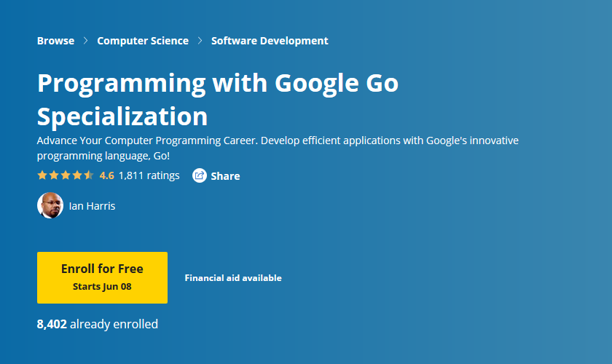
Task: Click the course description subtitle text
Action: click(x=278, y=148)
